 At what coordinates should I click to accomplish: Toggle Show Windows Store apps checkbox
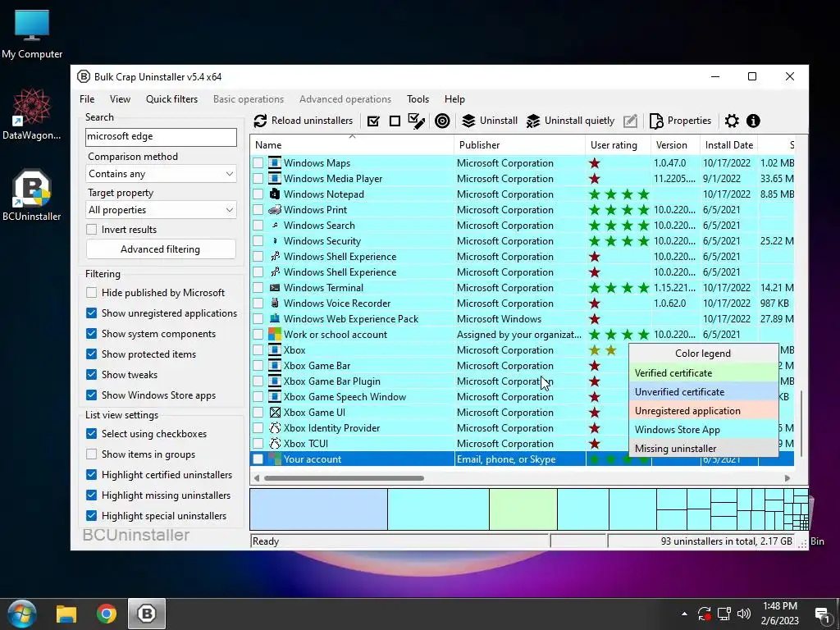point(92,395)
